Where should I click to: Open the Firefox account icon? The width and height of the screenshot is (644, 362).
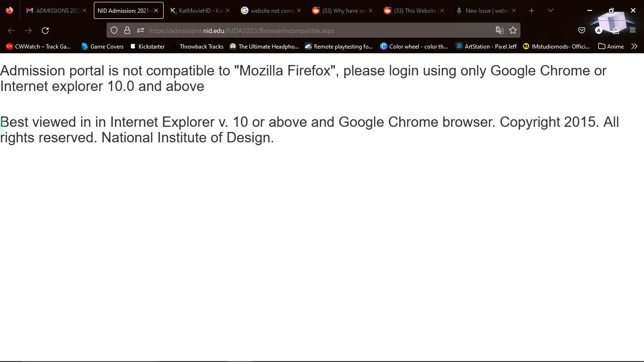coord(599,30)
